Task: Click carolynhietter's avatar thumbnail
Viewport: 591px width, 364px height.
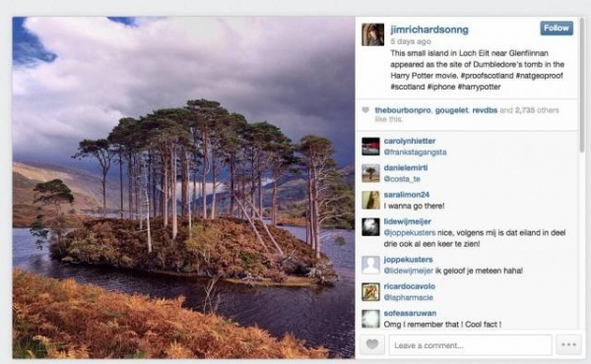Action: coord(370,147)
